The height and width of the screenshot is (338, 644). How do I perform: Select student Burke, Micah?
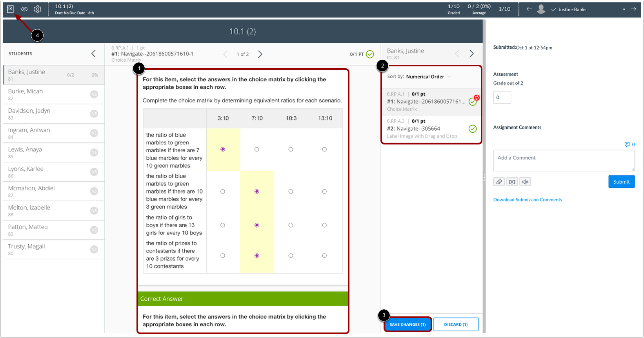click(54, 94)
